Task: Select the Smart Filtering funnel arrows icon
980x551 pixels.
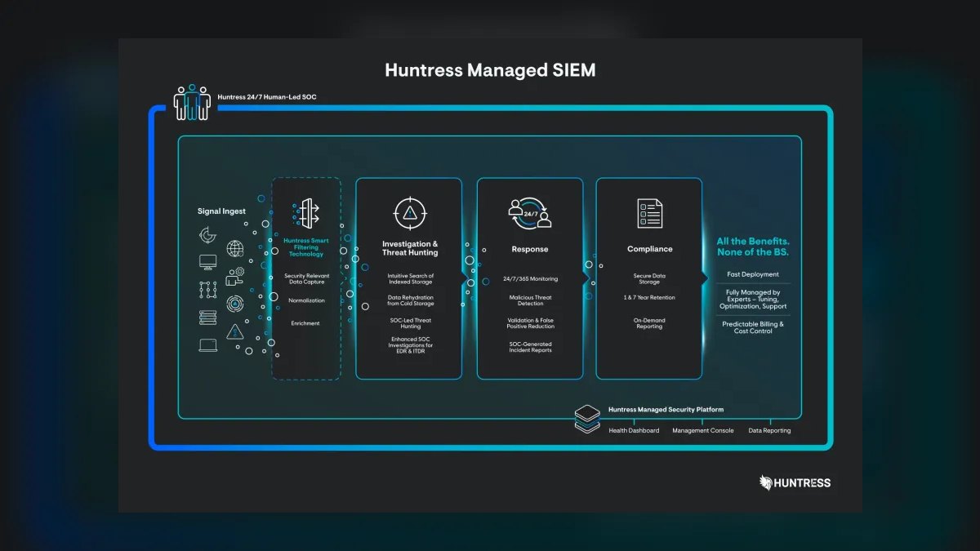Action: pos(306,213)
